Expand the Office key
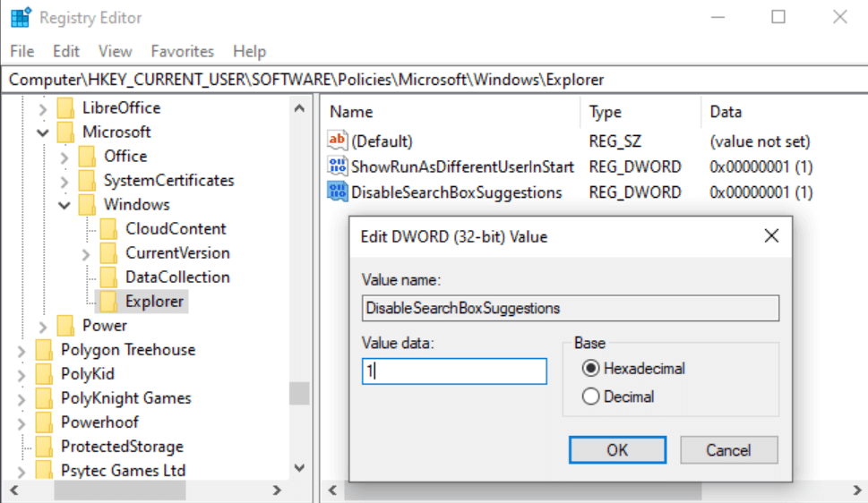The image size is (868, 503). (x=64, y=158)
